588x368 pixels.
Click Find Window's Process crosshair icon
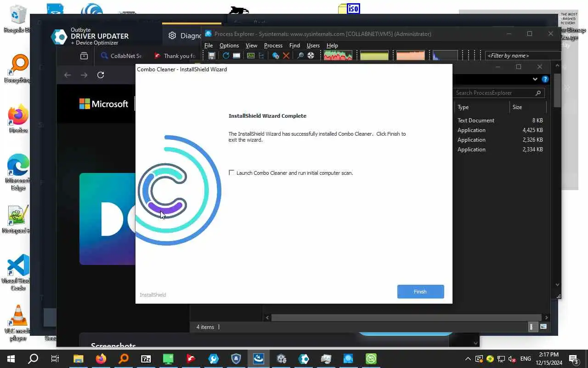(311, 56)
